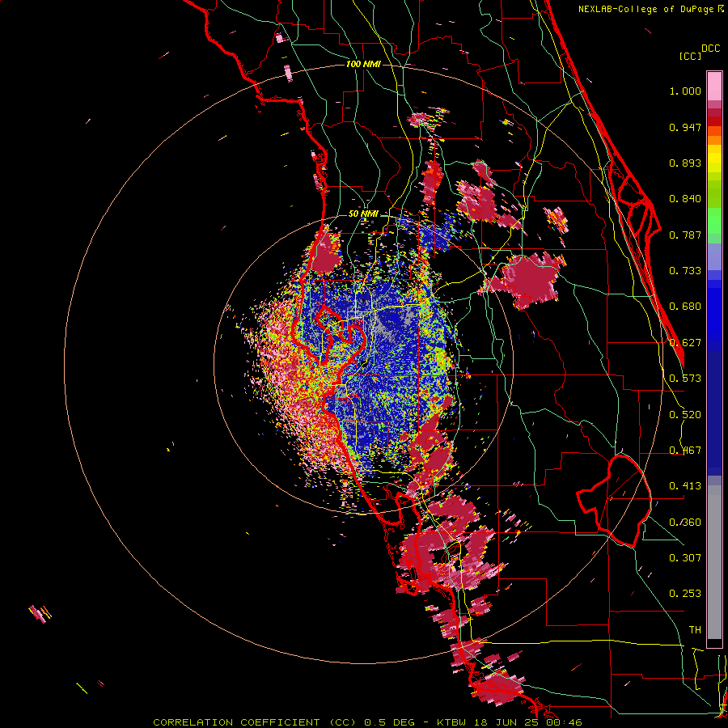Select the 0.947 legend value
Screen dimensions: 728x728
pos(685,127)
